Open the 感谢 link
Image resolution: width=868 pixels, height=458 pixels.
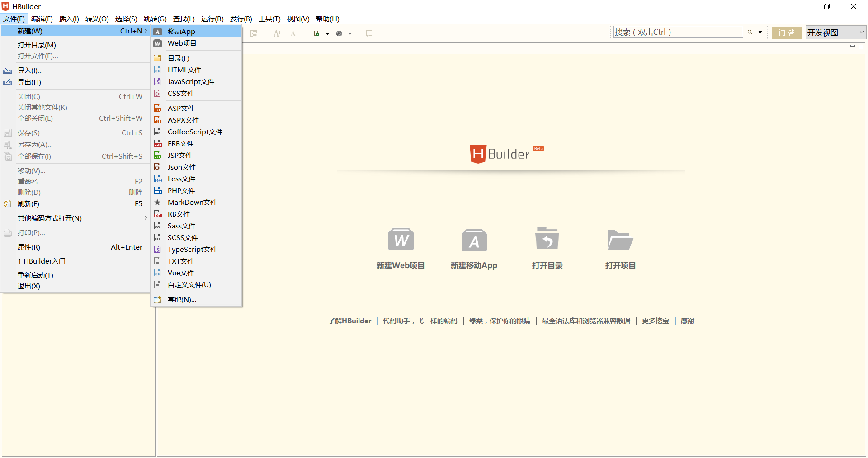[x=688, y=321]
